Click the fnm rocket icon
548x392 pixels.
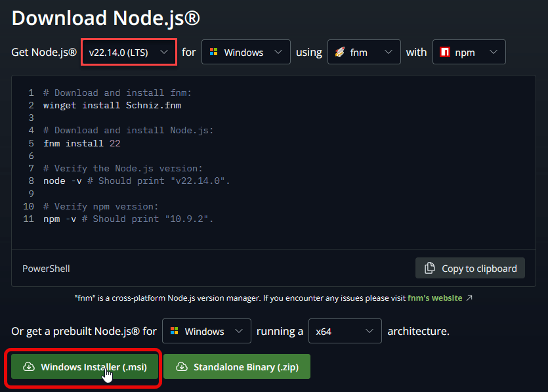[x=339, y=53]
